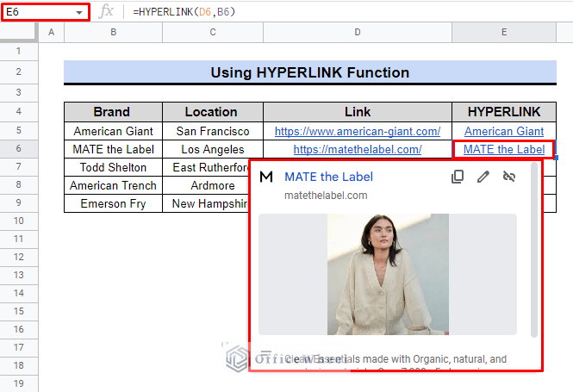This screenshot has height=392, width=573.
Task: Select the Todd Shelton cell
Action: pos(113,167)
